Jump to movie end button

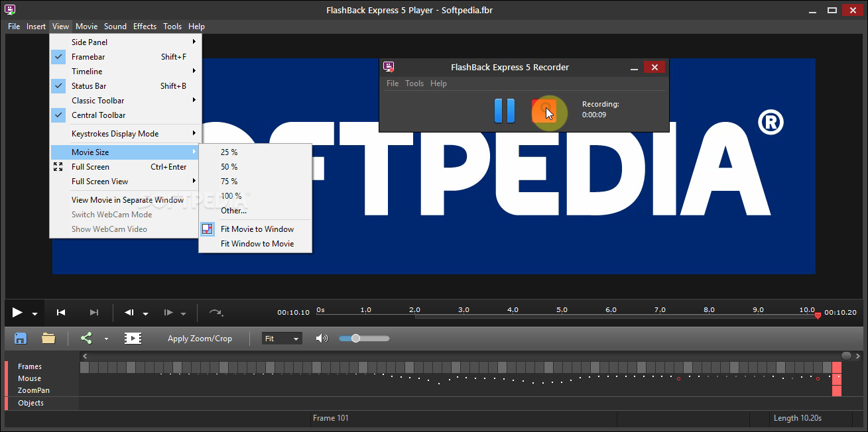coord(94,313)
